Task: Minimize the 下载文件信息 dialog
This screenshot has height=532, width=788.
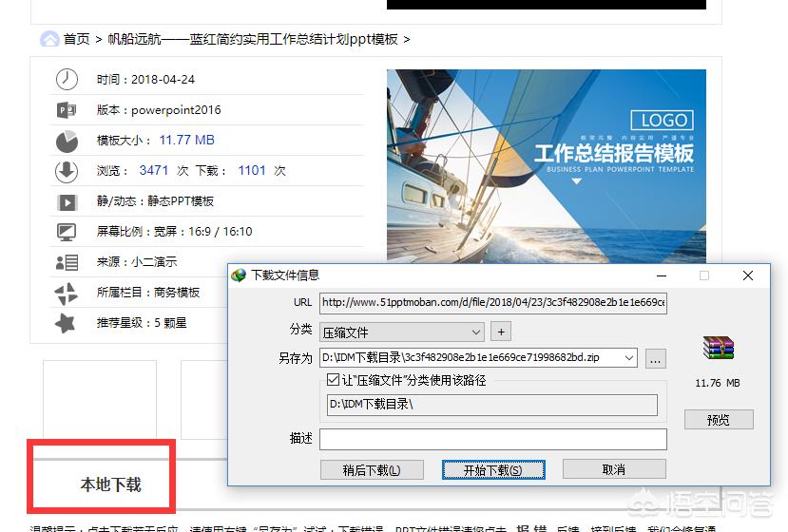Action: [662, 275]
